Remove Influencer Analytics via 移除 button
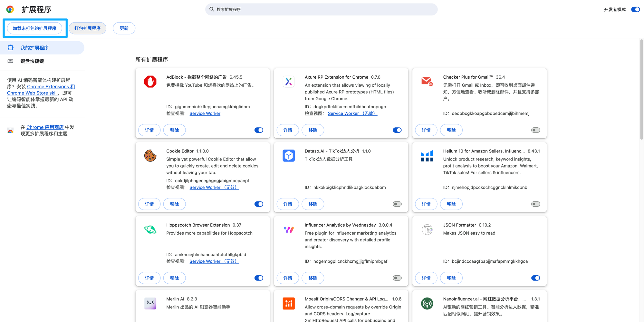Viewport: 644px width, 322px height. (x=313, y=278)
